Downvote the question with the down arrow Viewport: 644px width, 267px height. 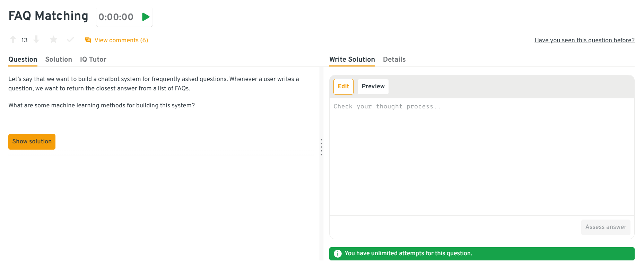pos(36,40)
